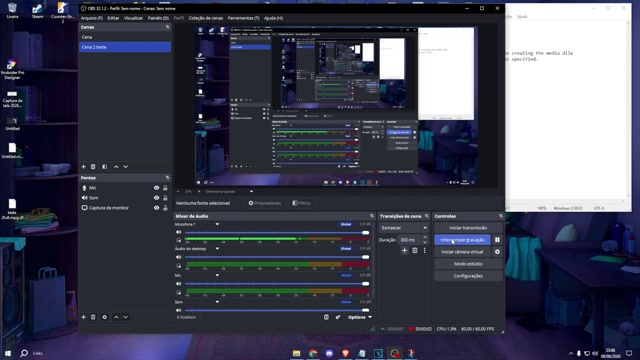Open the Ajuda menu in OBS

click(273, 18)
